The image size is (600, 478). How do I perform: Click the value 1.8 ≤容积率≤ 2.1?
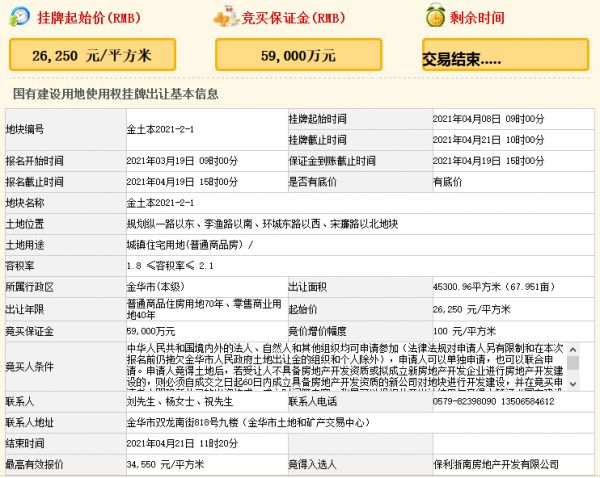pos(170,266)
